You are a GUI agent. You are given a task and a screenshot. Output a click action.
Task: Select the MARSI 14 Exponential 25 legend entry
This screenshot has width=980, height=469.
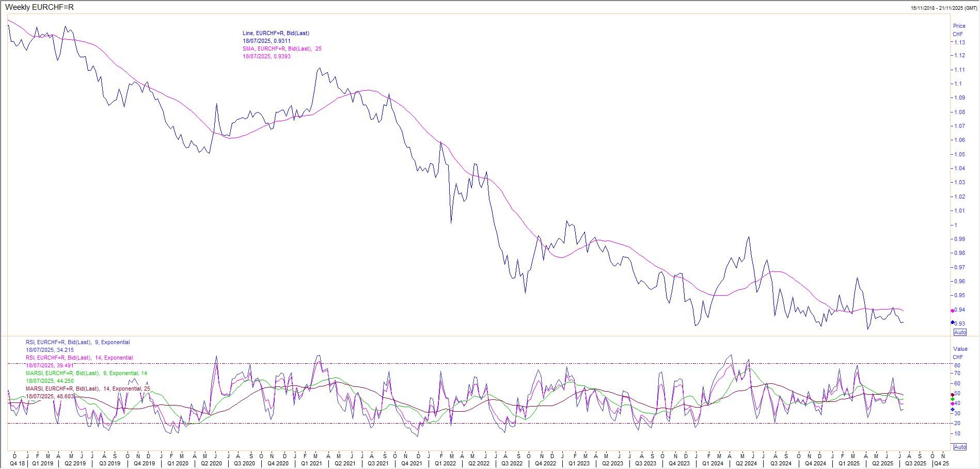[88, 389]
